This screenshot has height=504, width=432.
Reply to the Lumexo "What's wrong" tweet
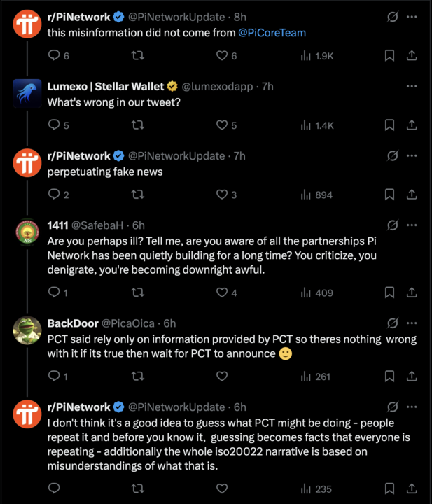point(54,125)
